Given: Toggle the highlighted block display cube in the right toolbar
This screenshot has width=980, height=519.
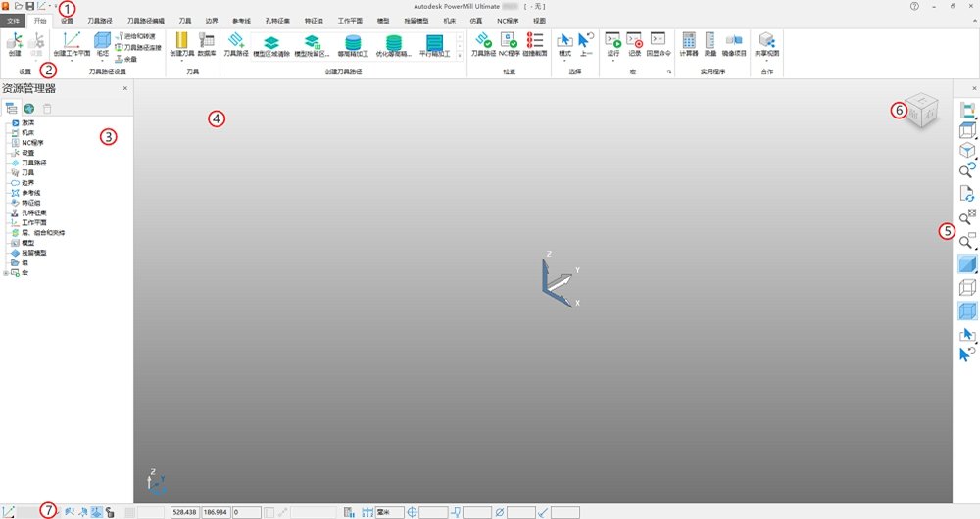Looking at the screenshot, I should tap(967, 310).
